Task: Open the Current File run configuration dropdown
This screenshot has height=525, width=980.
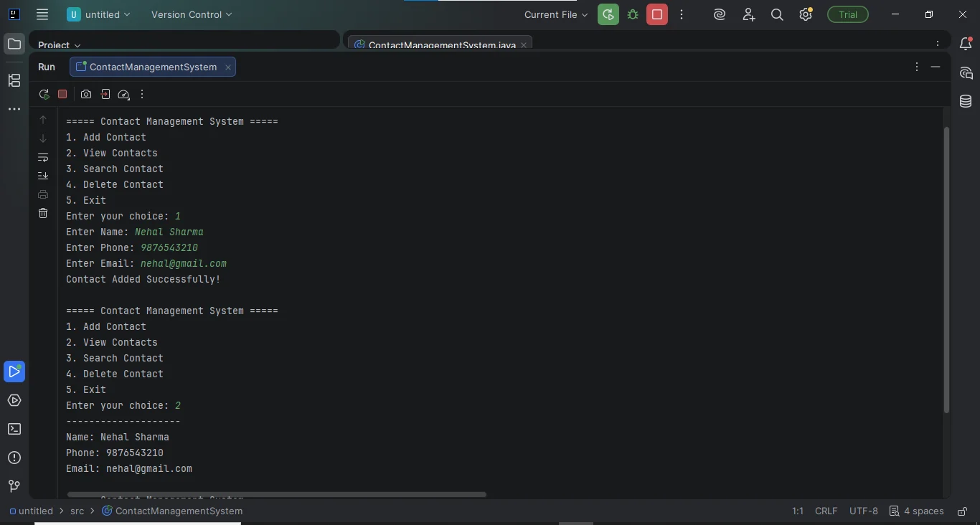Action: [x=555, y=14]
